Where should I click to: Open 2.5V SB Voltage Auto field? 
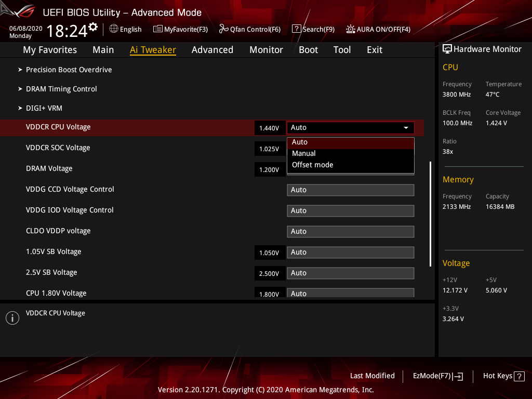(351, 273)
